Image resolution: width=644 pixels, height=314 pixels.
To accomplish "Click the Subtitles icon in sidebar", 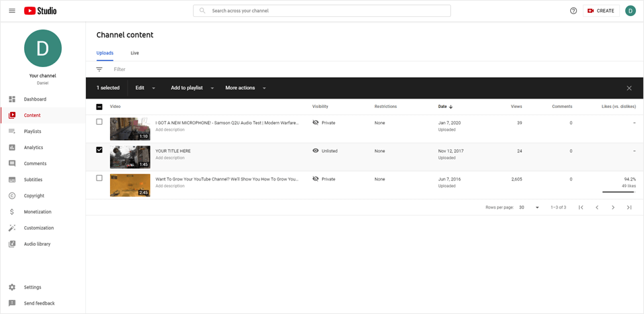I will point(12,180).
